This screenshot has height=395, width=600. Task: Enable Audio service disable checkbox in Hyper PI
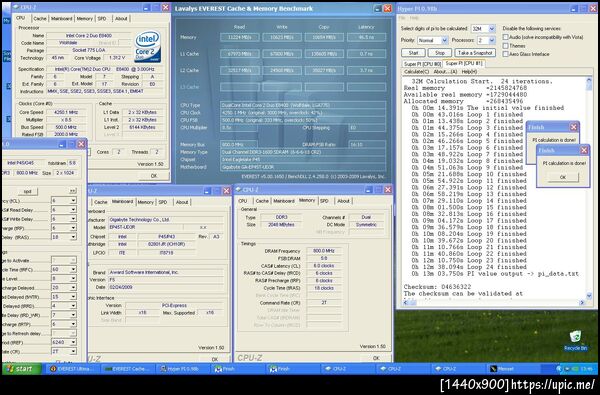click(505, 37)
